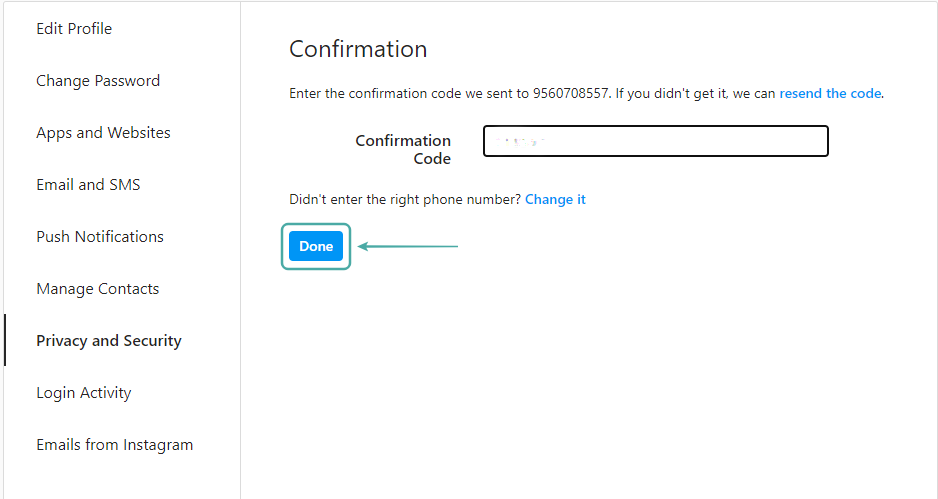Go to Change Password section

98,81
